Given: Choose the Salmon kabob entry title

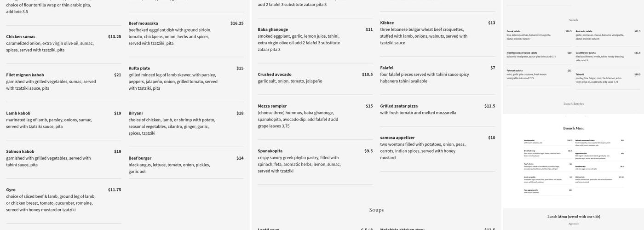Looking at the screenshot, I should [20, 151].
